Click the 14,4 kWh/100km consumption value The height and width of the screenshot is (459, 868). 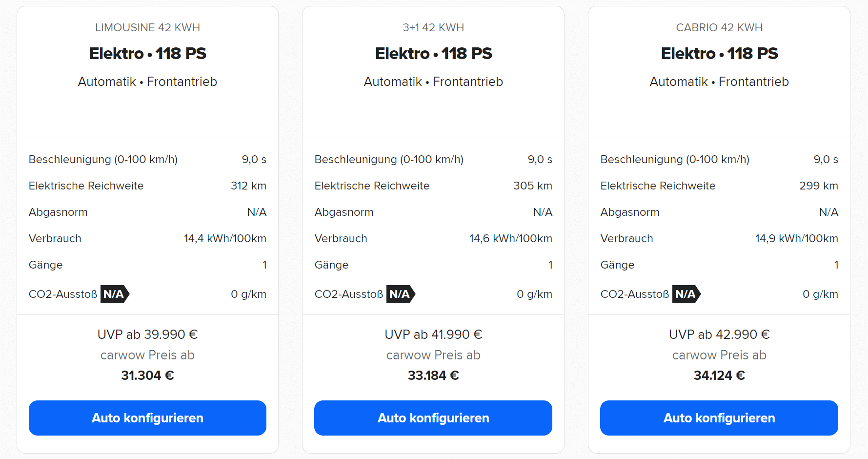click(x=225, y=239)
